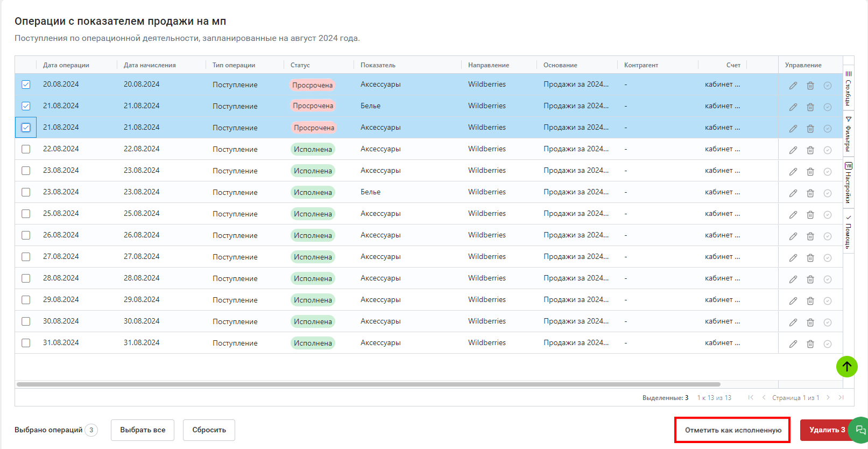Delete the 31.08.2024 operation via trash icon
The width and height of the screenshot is (868, 449).
tap(810, 344)
